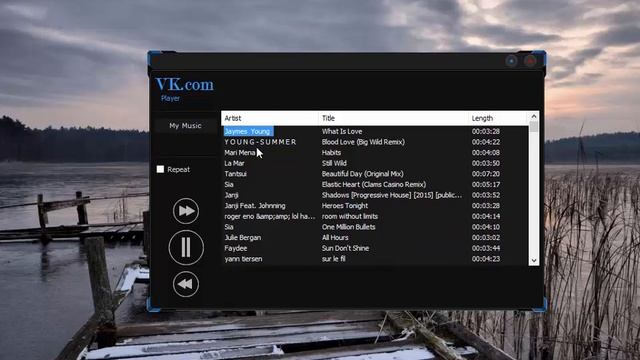Click the song title What Is Love
640x360 pixels.
click(342, 131)
